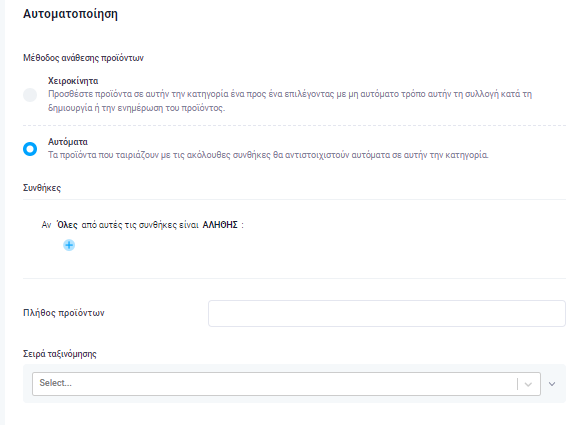Click the Χειροκίνητα description text
The image size is (581, 425).
tap(290, 101)
